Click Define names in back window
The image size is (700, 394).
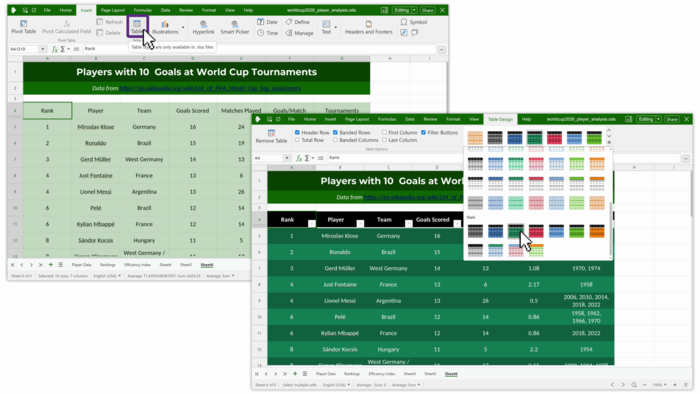pos(297,22)
